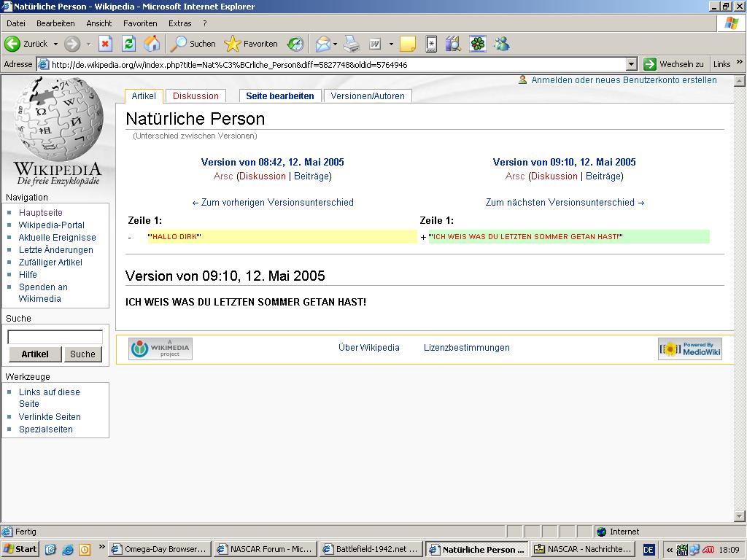Click the yellow note toolbar icon
The height and width of the screenshot is (560, 747).
(x=407, y=44)
